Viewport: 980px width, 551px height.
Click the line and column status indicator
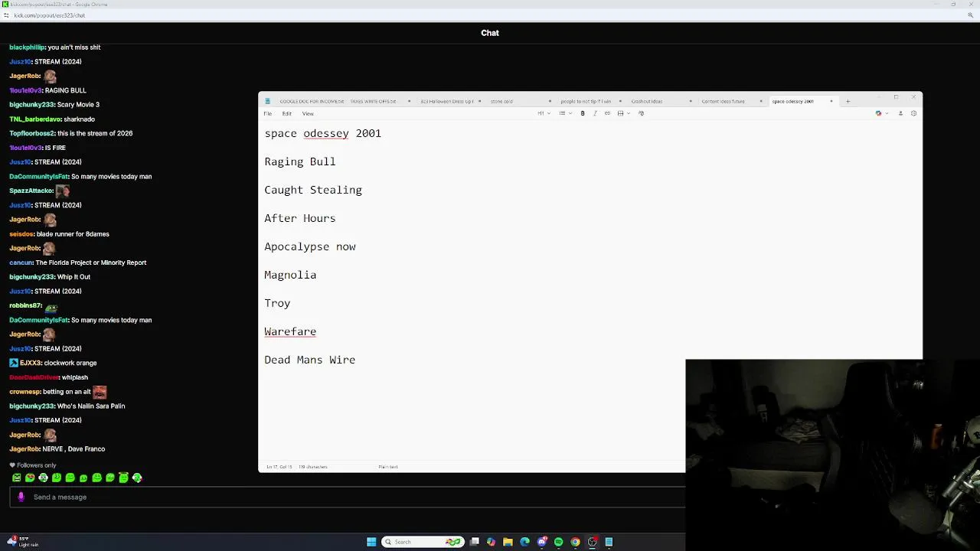[x=279, y=467]
